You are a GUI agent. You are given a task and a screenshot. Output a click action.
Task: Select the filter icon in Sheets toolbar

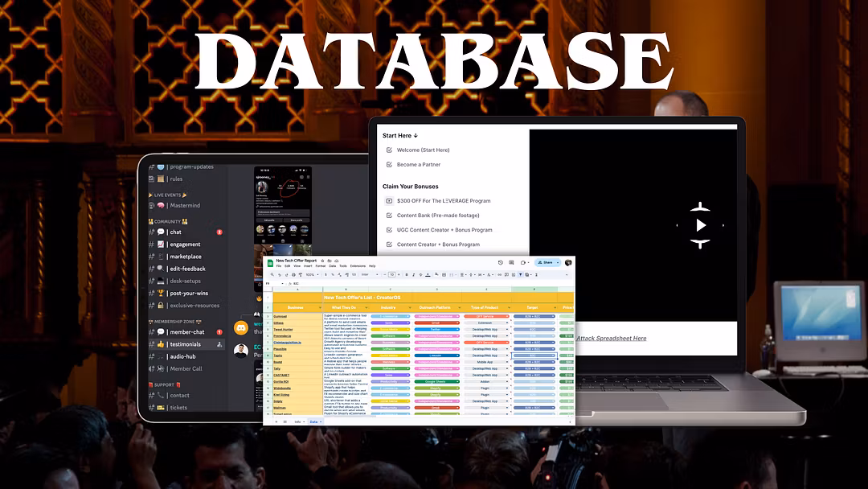tap(519, 274)
